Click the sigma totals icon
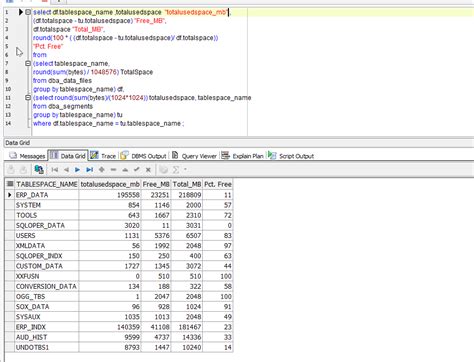 176,170
